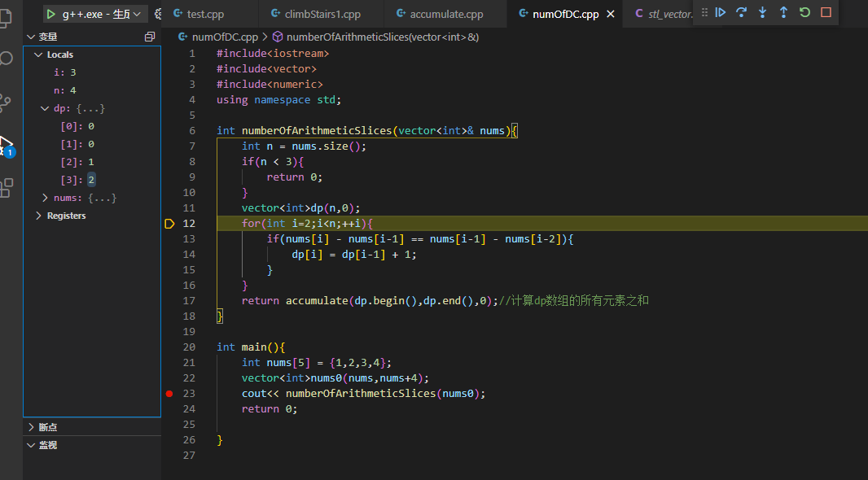Collapse all variables in the panel

point(150,37)
